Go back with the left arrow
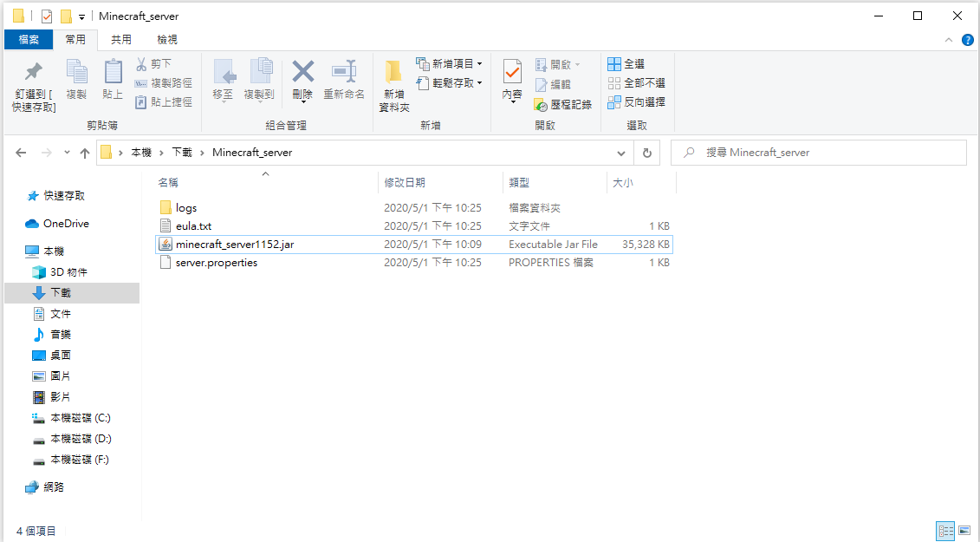 [x=21, y=153]
